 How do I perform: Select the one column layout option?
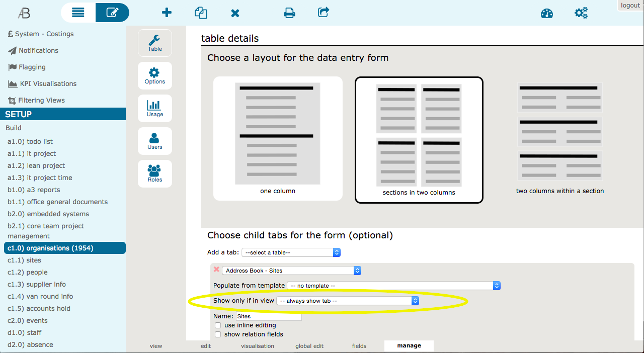[x=278, y=138]
